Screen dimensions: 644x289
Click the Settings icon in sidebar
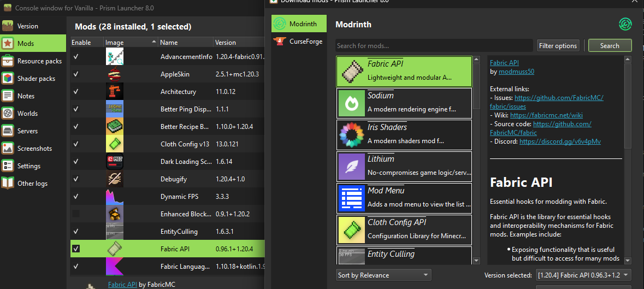8,166
